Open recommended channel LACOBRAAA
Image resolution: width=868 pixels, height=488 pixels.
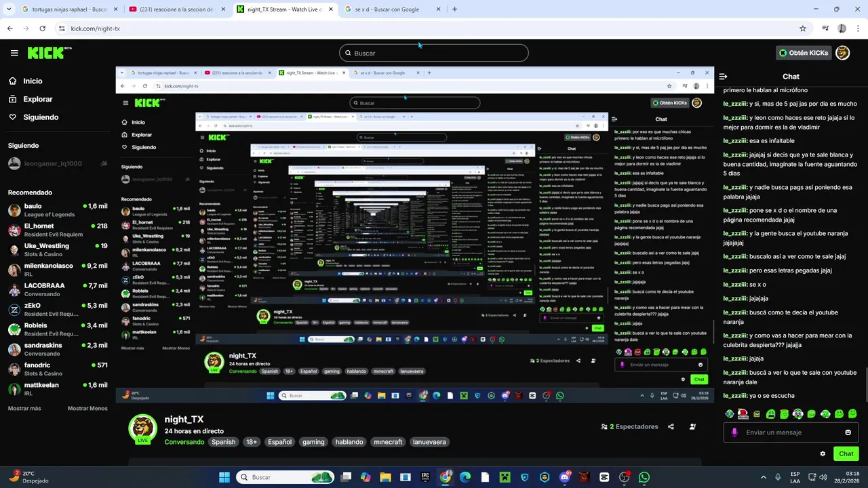58,289
